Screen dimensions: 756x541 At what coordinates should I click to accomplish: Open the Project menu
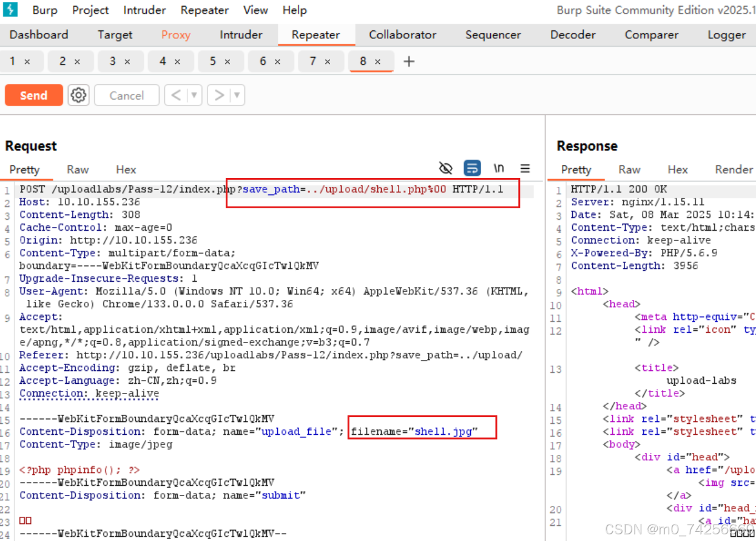tap(91, 10)
